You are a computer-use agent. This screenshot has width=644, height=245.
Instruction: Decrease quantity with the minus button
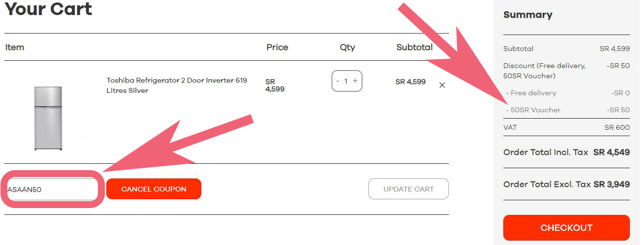point(338,81)
